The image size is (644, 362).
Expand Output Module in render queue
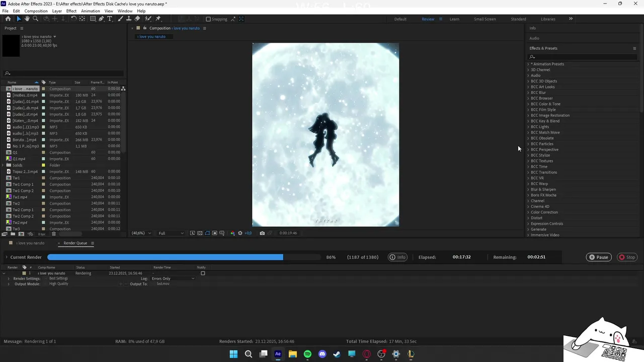coord(9,284)
